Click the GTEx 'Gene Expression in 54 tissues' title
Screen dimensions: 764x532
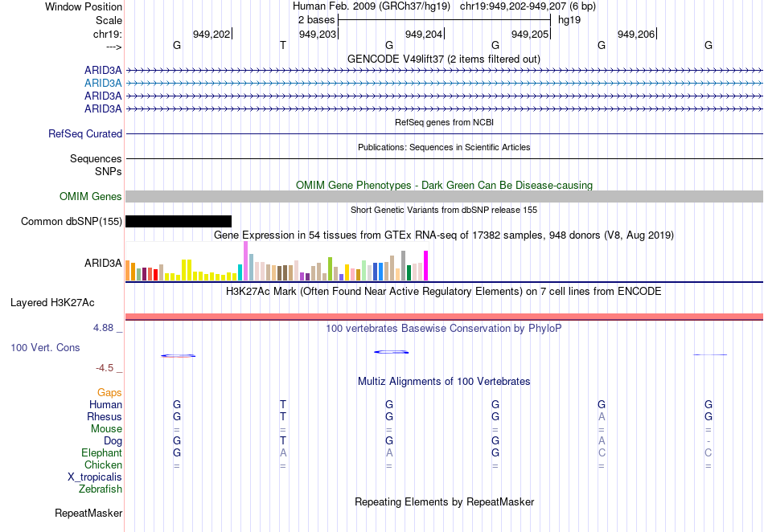(x=444, y=235)
